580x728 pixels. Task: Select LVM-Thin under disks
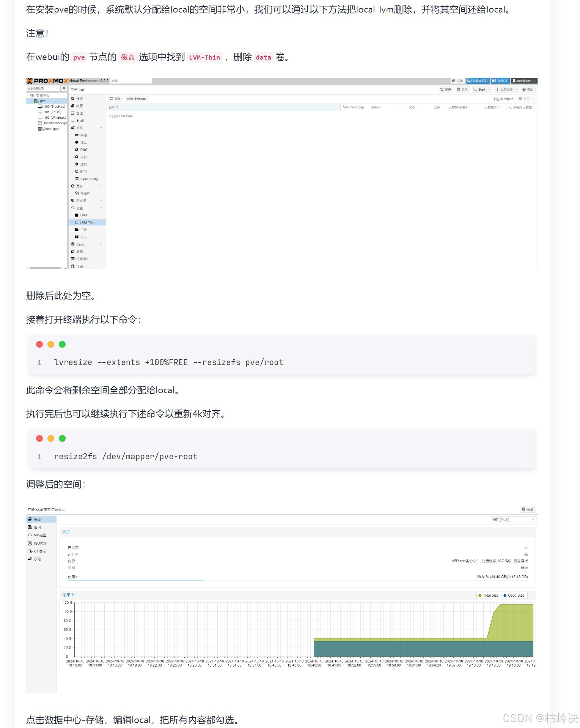[87, 222]
